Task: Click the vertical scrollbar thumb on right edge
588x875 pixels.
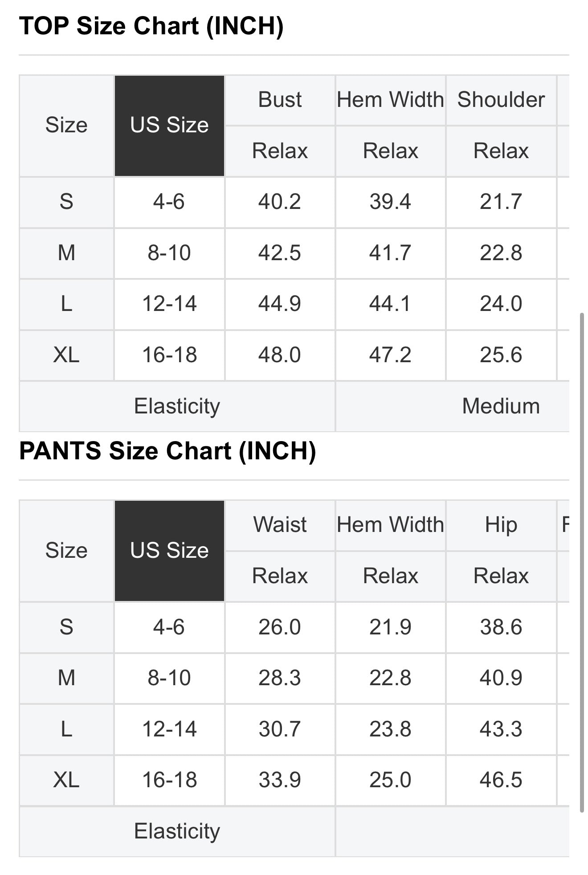Action: pyautogui.click(x=581, y=563)
